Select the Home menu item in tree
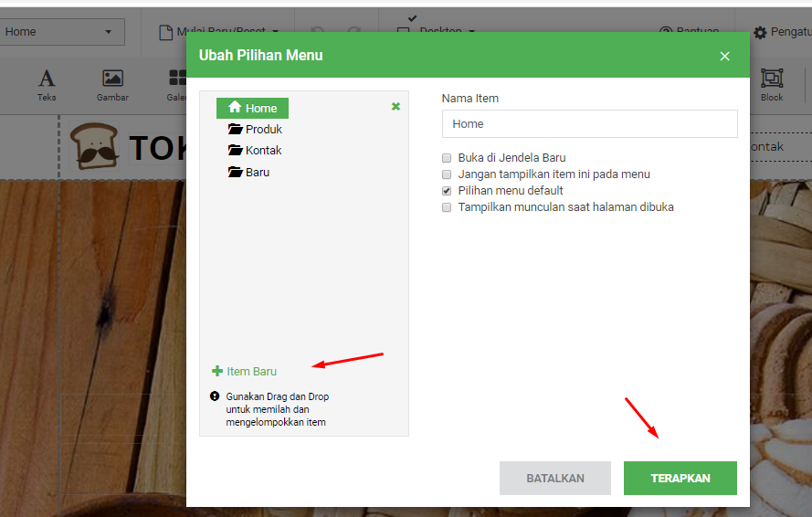The height and width of the screenshot is (517, 812). pyautogui.click(x=252, y=108)
